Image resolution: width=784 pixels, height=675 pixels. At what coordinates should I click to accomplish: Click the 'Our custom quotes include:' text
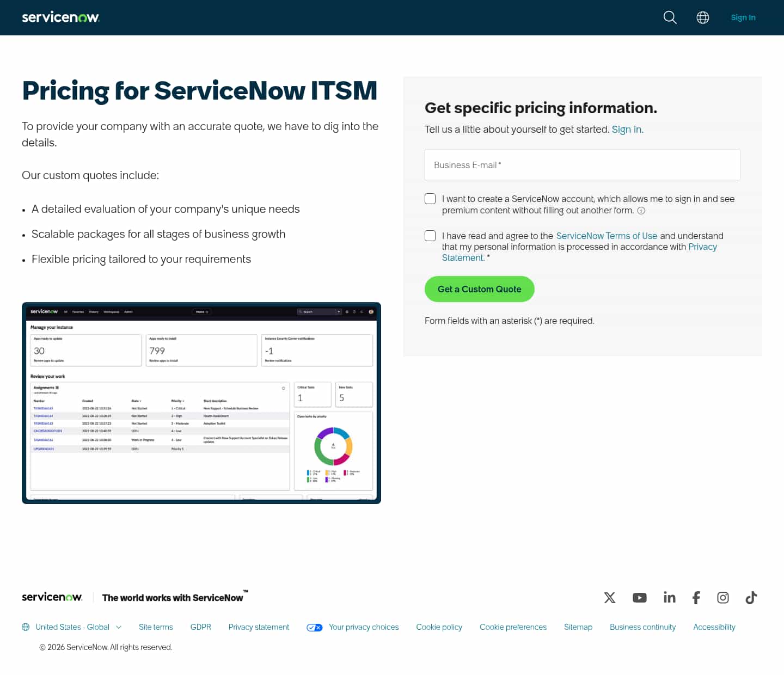(90, 175)
